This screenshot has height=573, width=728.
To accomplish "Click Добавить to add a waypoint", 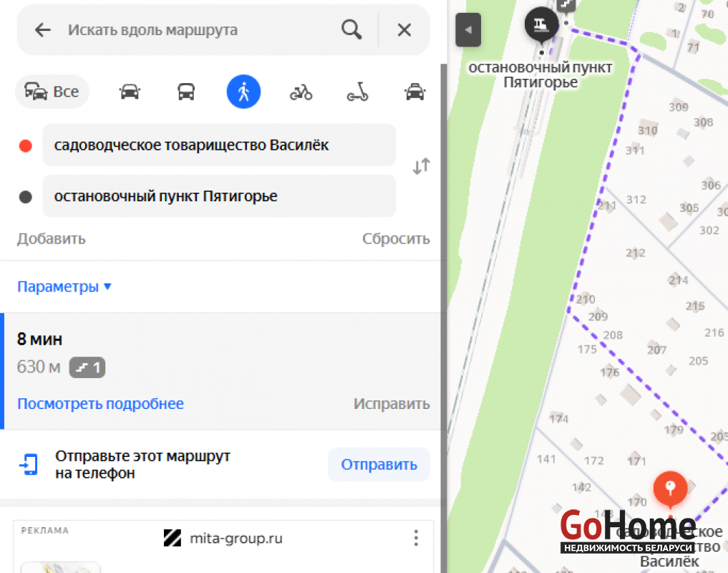I will (x=52, y=239).
